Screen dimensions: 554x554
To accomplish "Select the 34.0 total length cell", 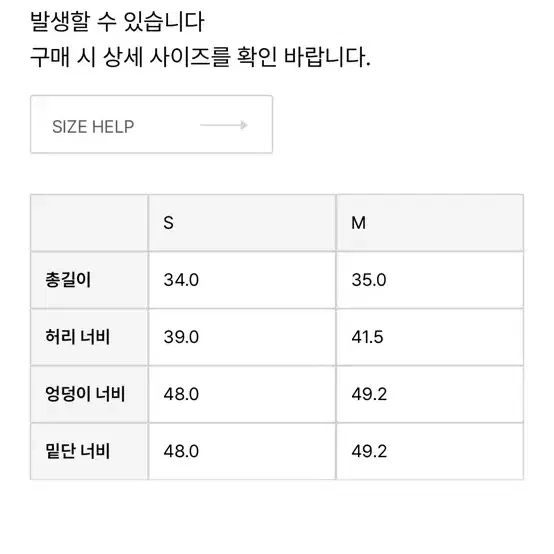I will coord(242,280).
